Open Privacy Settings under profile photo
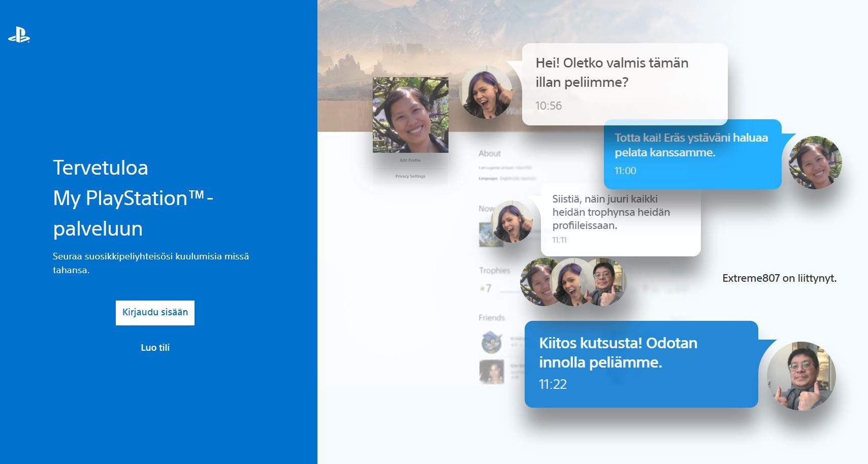The width and height of the screenshot is (868, 464). 410,176
